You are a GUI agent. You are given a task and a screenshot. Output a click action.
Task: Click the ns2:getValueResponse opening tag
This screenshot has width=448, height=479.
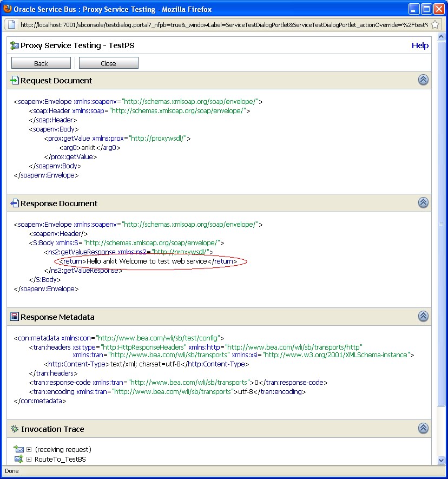(x=129, y=252)
